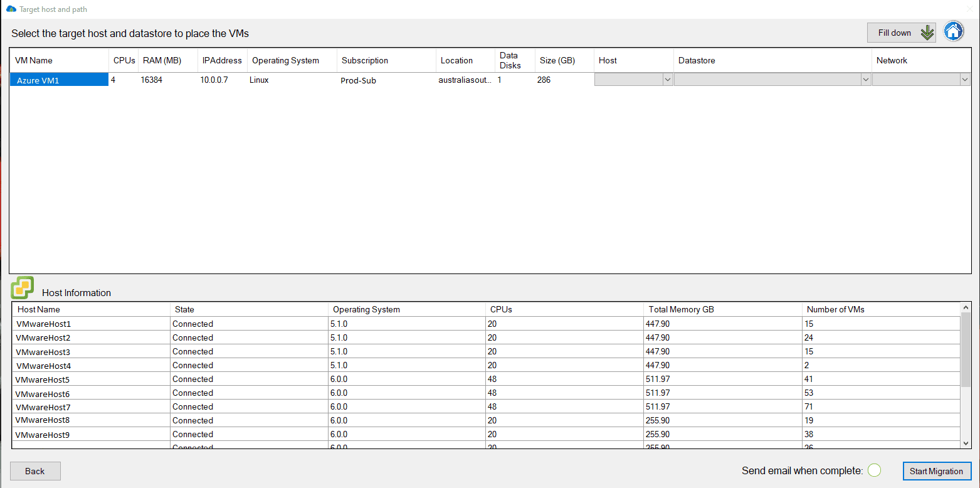Select the Azure VM1 row cell
The height and width of the screenshot is (488, 980).
point(59,80)
